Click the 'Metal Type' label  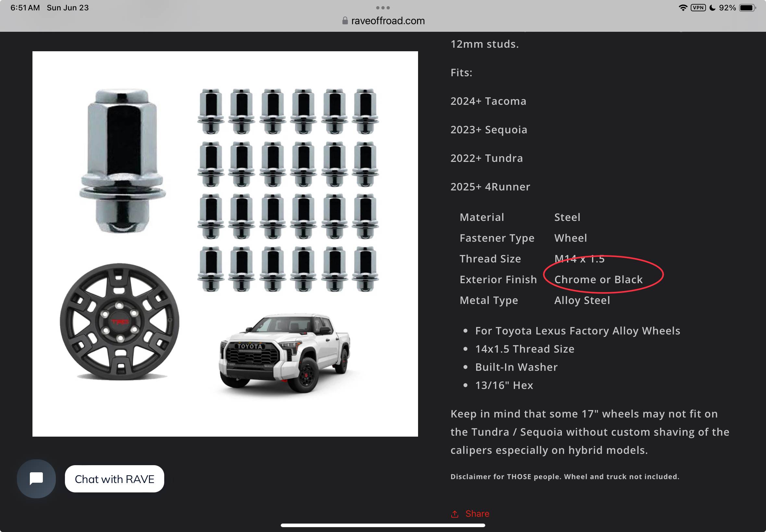coord(489,300)
